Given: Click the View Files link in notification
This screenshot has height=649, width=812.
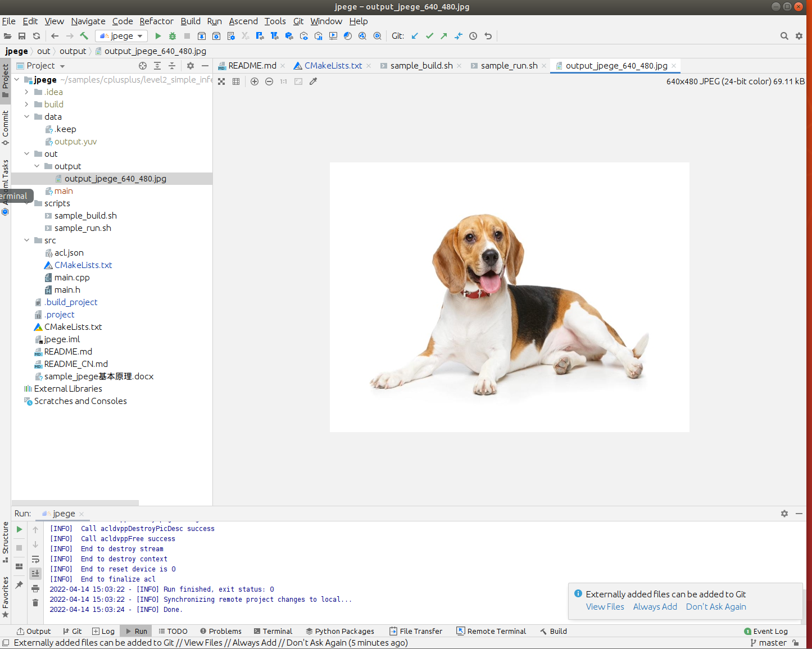Looking at the screenshot, I should tap(605, 607).
